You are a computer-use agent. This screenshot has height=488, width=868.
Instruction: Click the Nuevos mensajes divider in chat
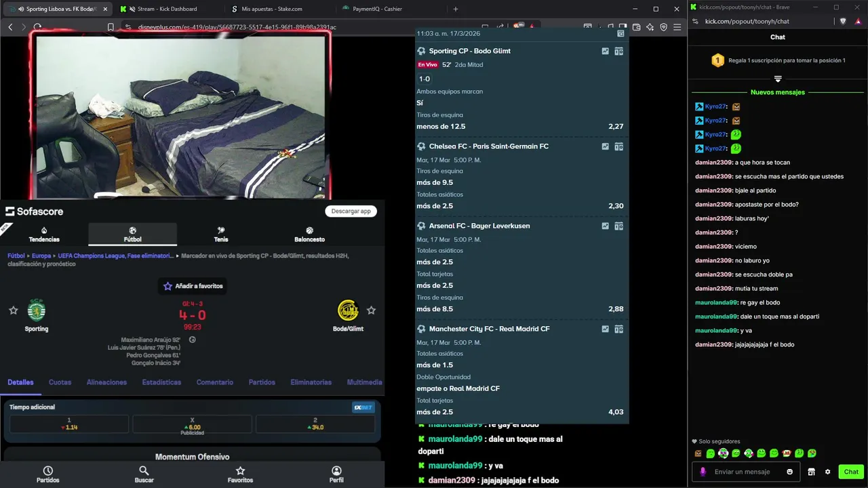coord(778,92)
